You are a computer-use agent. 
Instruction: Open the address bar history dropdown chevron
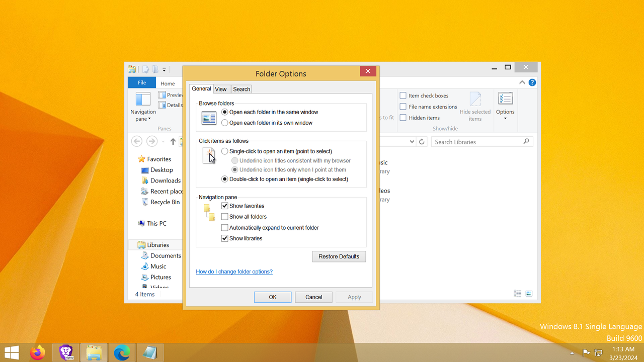point(412,142)
